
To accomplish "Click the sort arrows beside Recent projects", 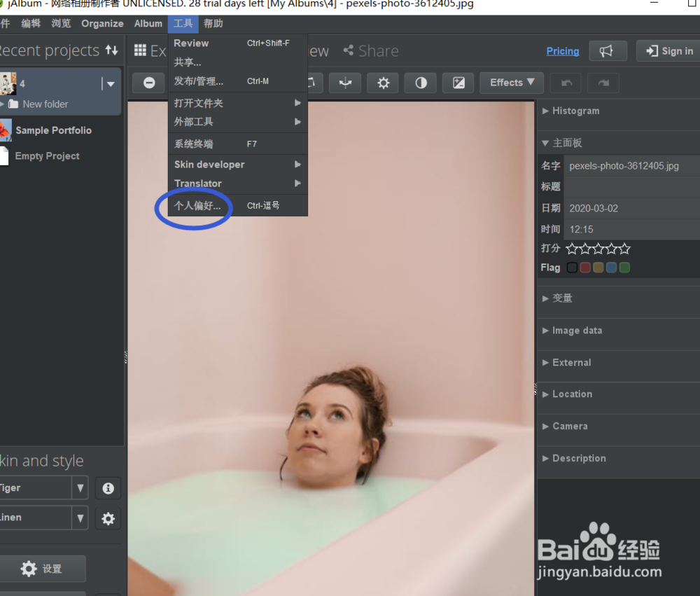I will [111, 50].
